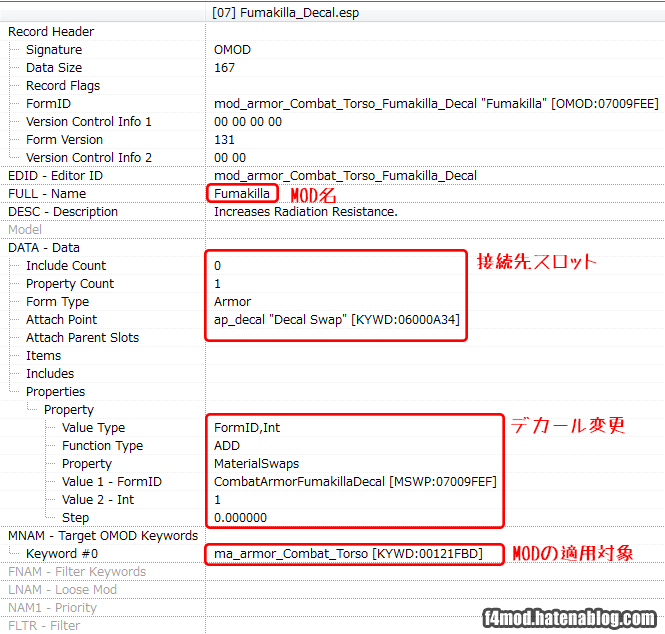The image size is (665, 634).
Task: Click the MaterialSwaps value
Action: (256, 464)
